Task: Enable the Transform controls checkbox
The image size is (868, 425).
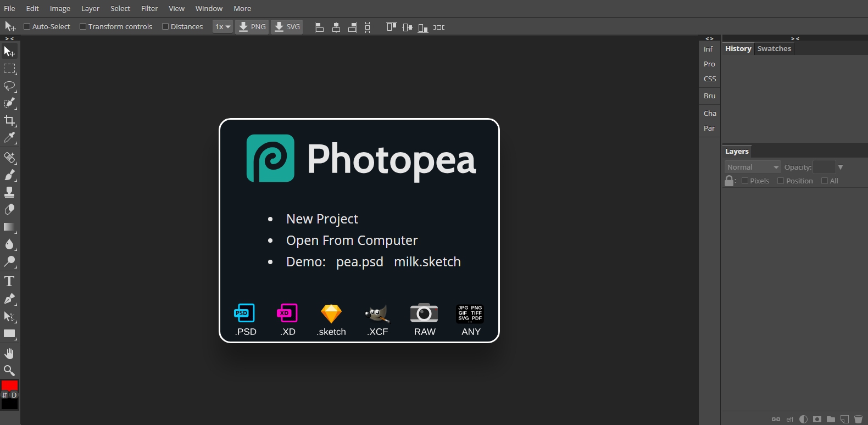Action: click(83, 26)
